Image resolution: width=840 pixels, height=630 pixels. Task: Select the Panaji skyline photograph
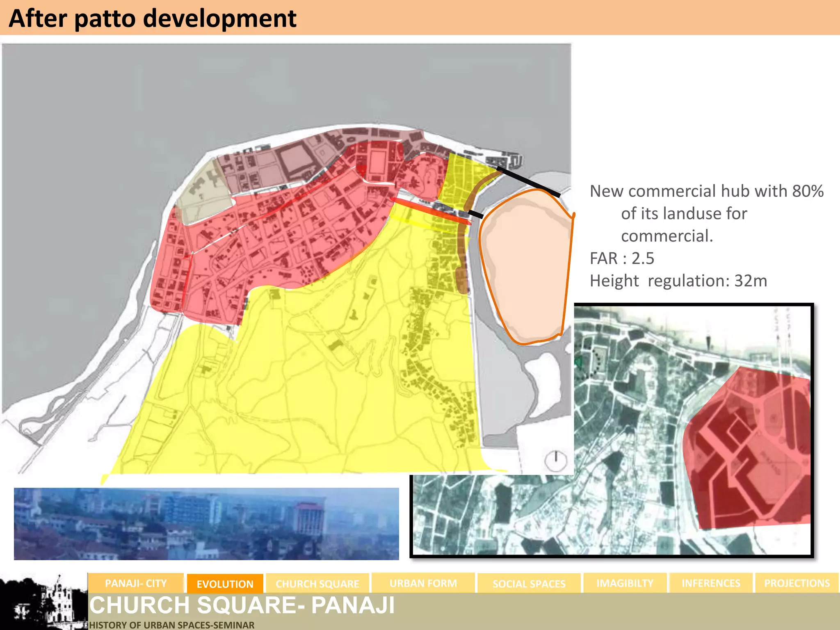pos(206,524)
